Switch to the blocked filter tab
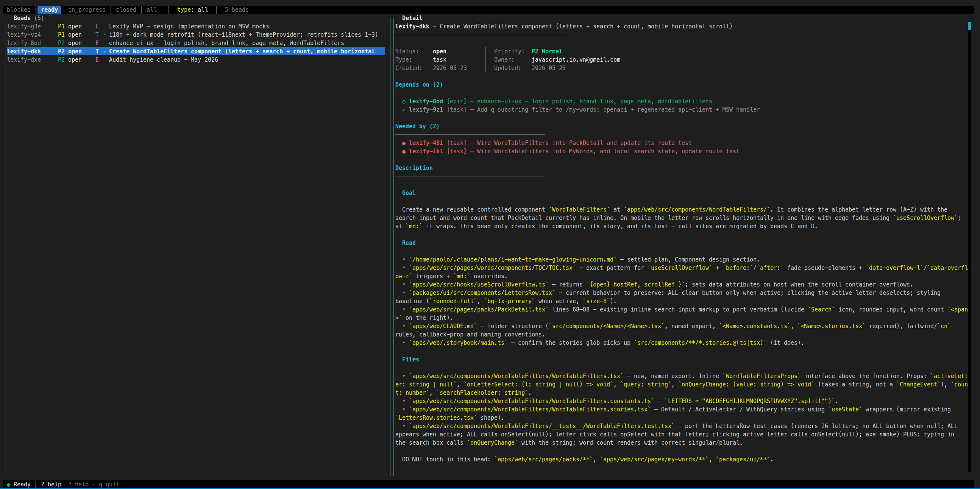Screen dimensions: 980x489 coord(19,9)
